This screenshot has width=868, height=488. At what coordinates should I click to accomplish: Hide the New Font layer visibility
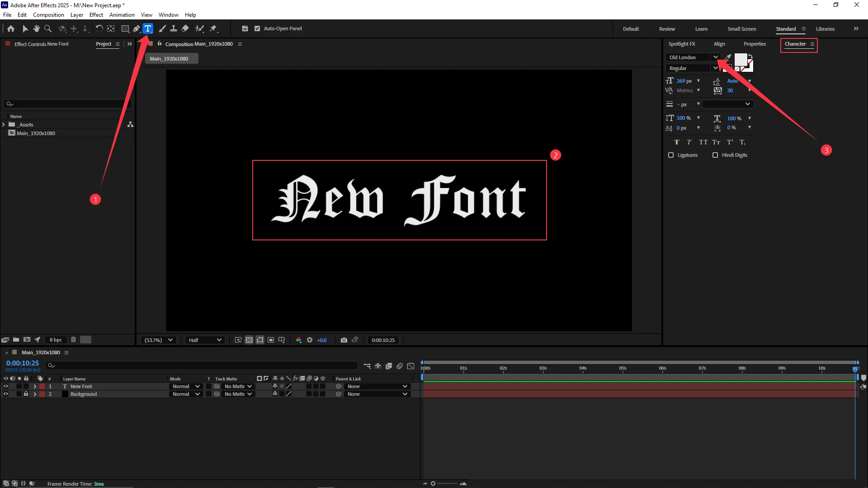point(6,386)
